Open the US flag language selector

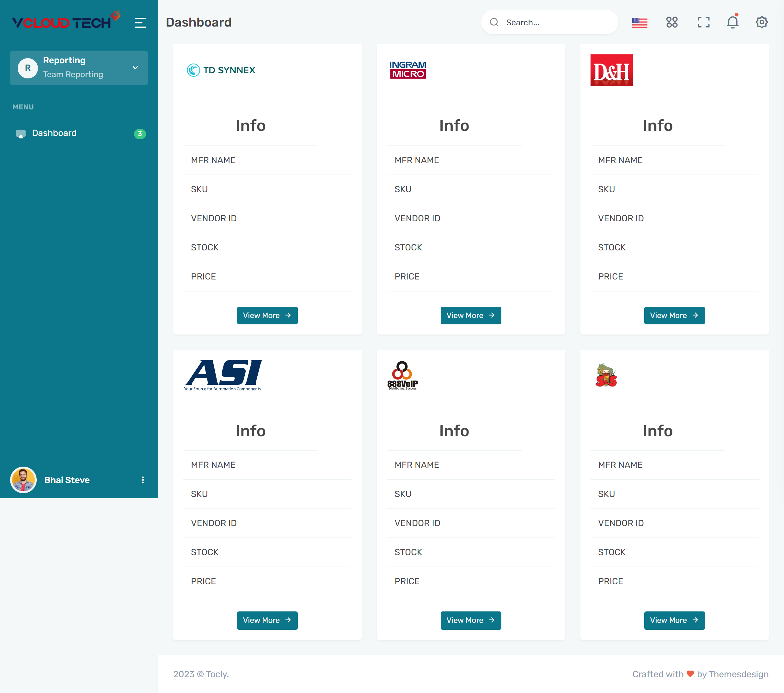(640, 23)
